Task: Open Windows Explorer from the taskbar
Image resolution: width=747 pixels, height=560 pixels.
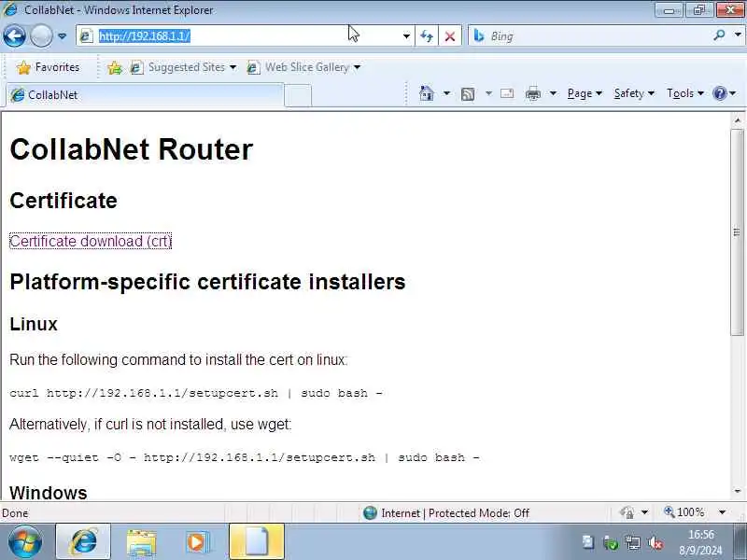Action: [x=142, y=542]
